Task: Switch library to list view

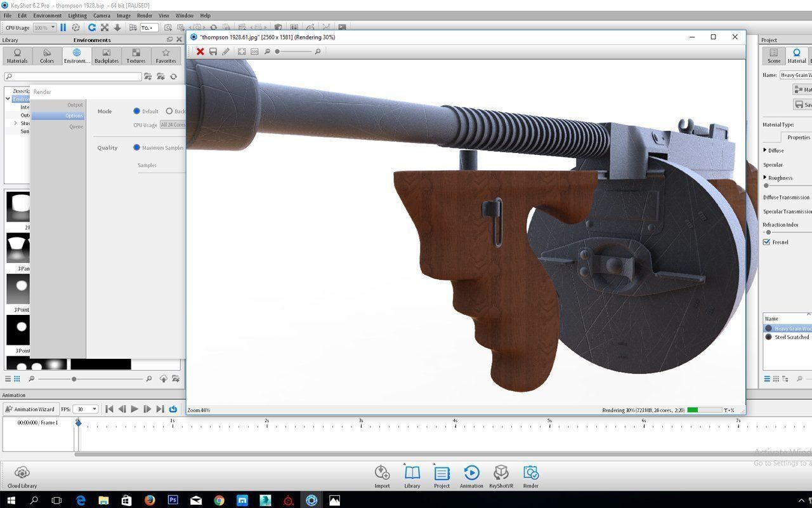Action: click(x=8, y=378)
